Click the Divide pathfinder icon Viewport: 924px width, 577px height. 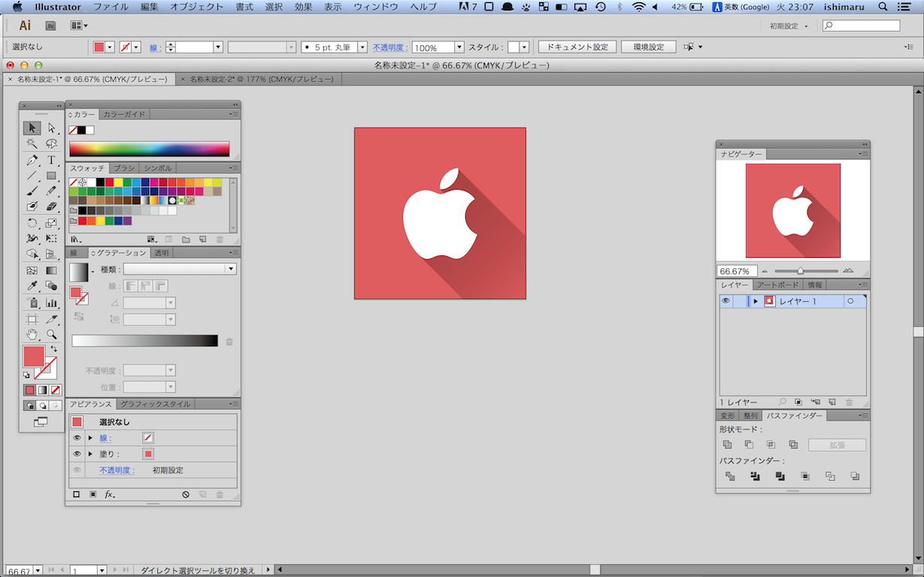coord(729,476)
